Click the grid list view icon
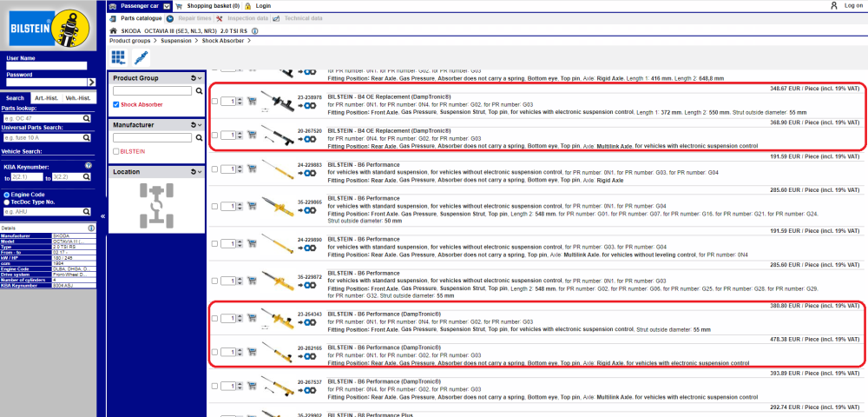Image resolution: width=868 pixels, height=417 pixels. coord(118,56)
